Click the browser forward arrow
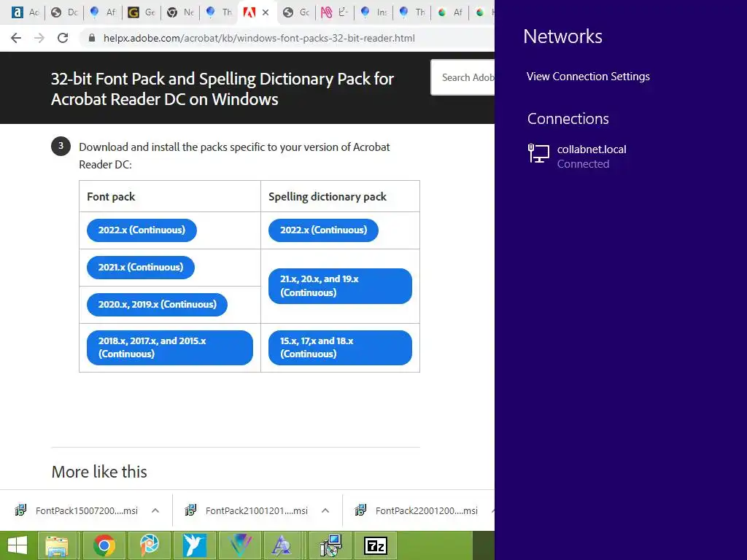This screenshot has width=747, height=560. (39, 38)
